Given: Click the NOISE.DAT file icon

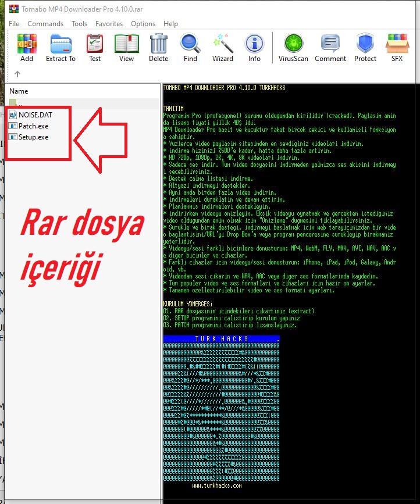Looking at the screenshot, I should (x=13, y=115).
